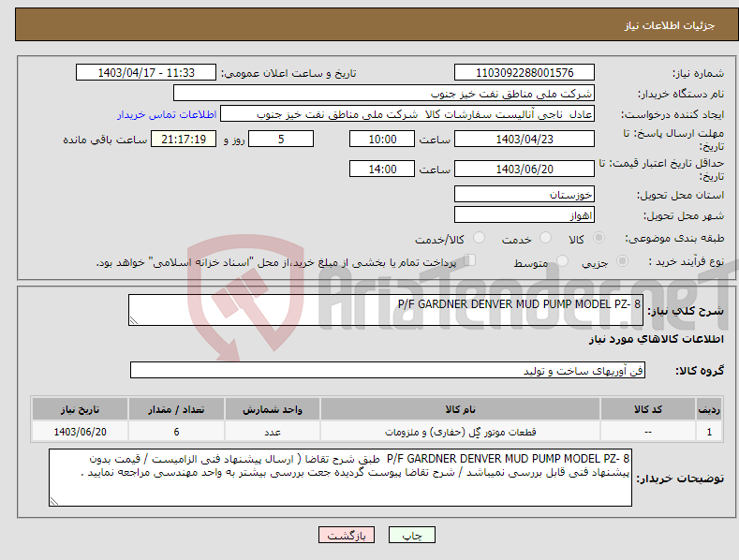Toggle the اسناد خزانه اسلامی payment checkbox
Viewport: 739px width, 560px height.
470,260
